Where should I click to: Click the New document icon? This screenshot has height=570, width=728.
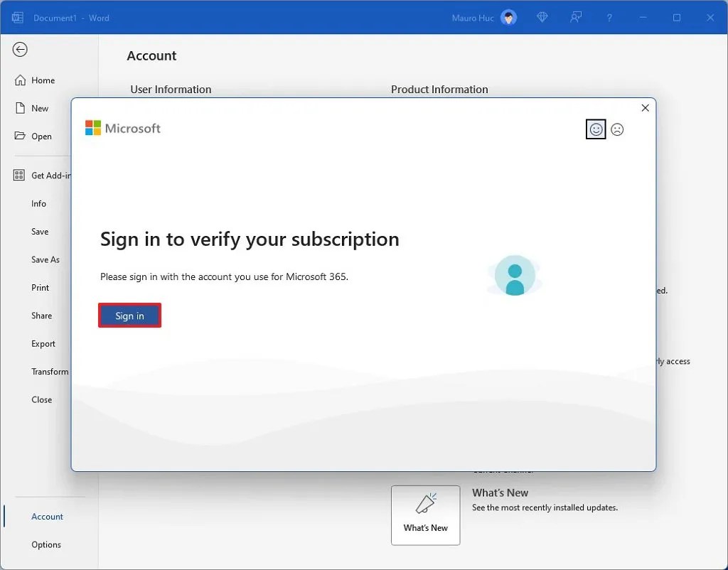[19, 108]
